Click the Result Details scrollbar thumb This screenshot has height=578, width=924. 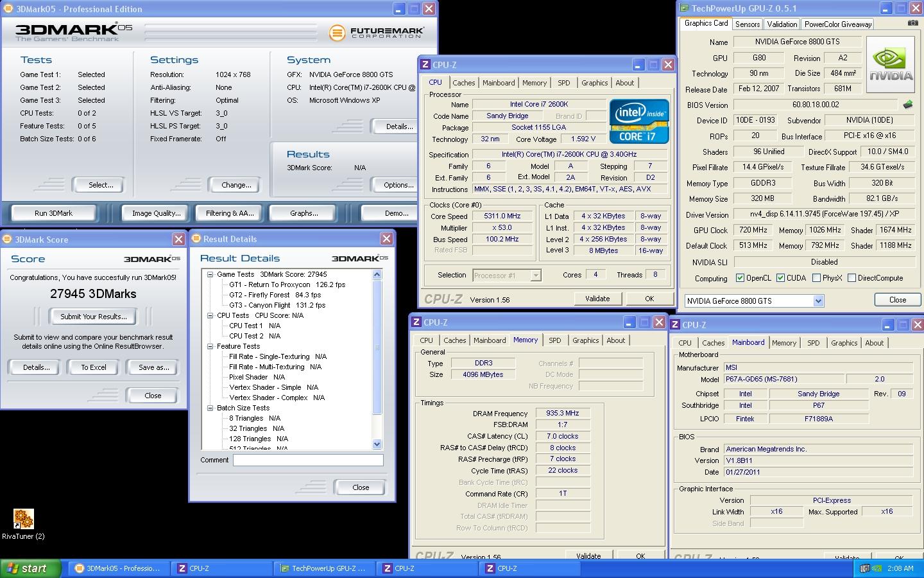click(377, 347)
